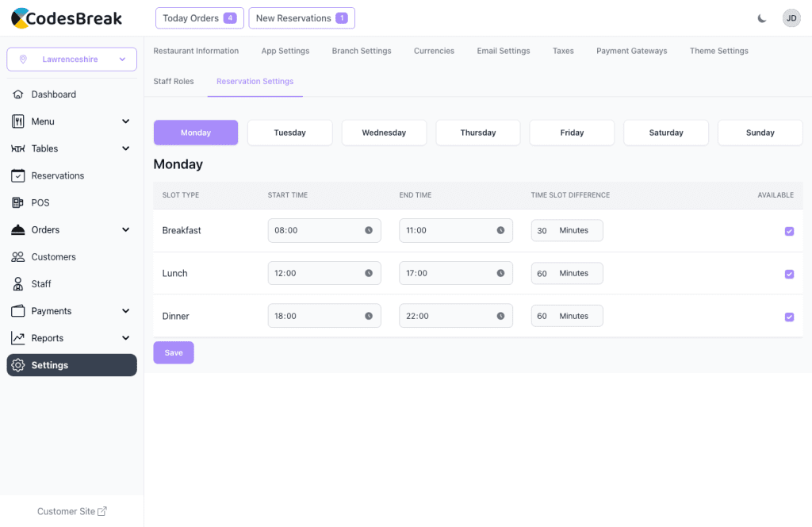Toggle dark mode moon icon
Image resolution: width=812 pixels, height=527 pixels.
coord(762,18)
